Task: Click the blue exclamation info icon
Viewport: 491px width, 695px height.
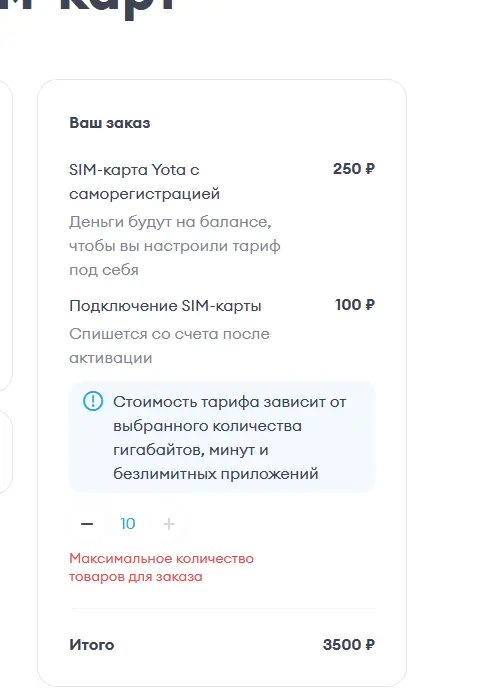Action: point(93,401)
